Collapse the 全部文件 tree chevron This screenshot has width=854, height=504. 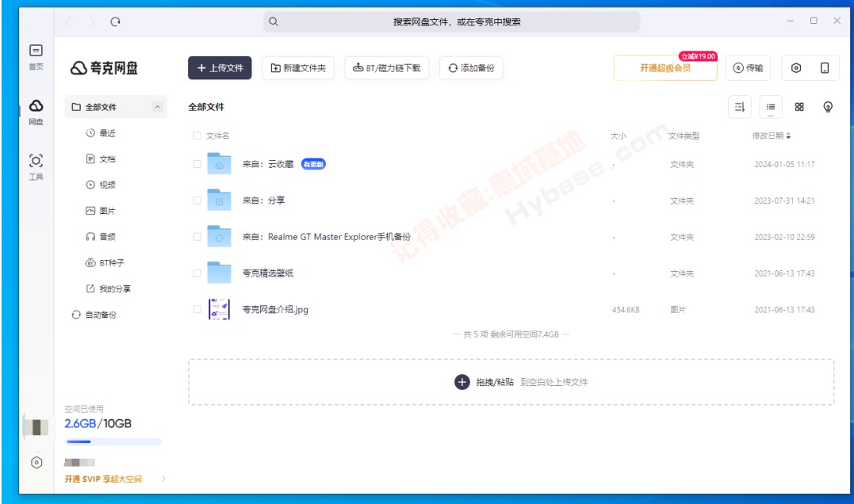[x=158, y=107]
